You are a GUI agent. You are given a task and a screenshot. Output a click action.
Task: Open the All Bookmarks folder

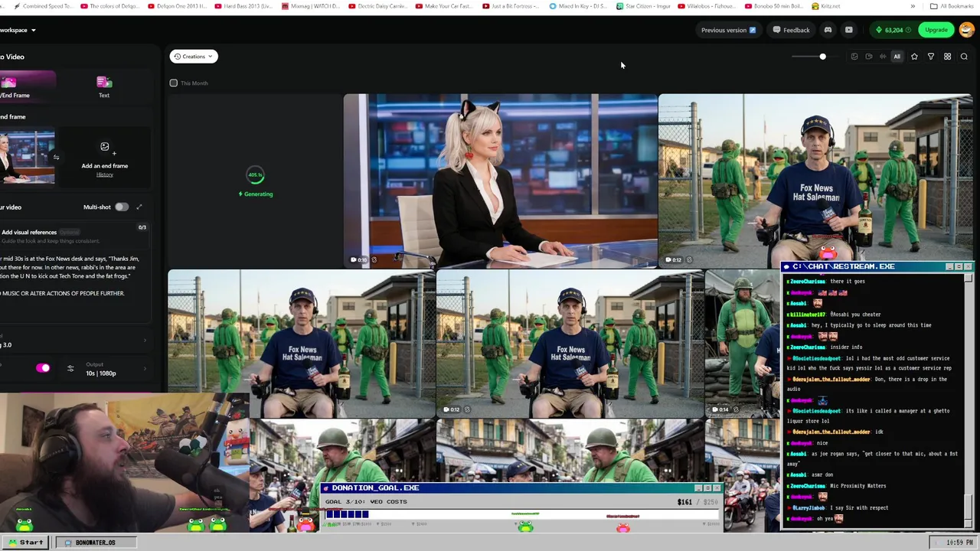pyautogui.click(x=952, y=6)
